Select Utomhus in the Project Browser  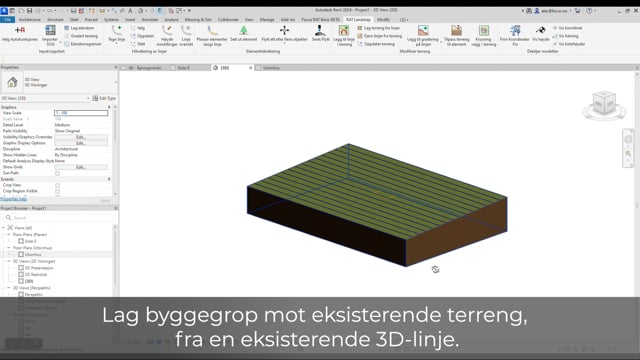33,255
